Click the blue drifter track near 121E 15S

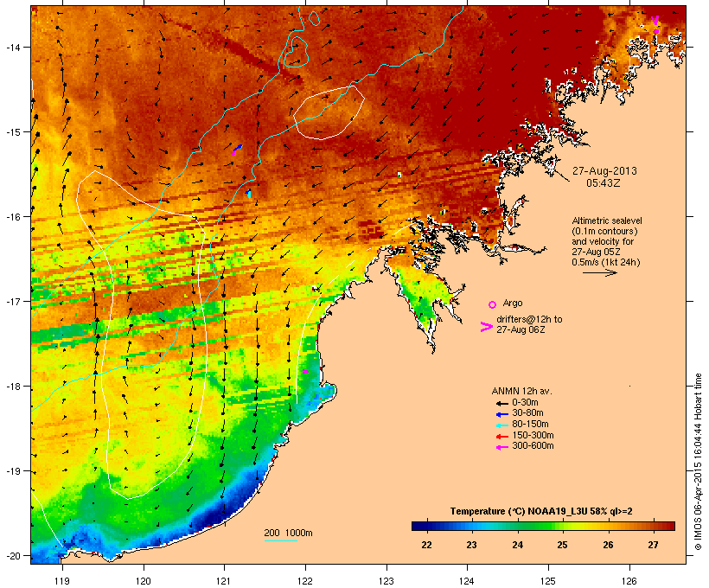click(x=238, y=149)
